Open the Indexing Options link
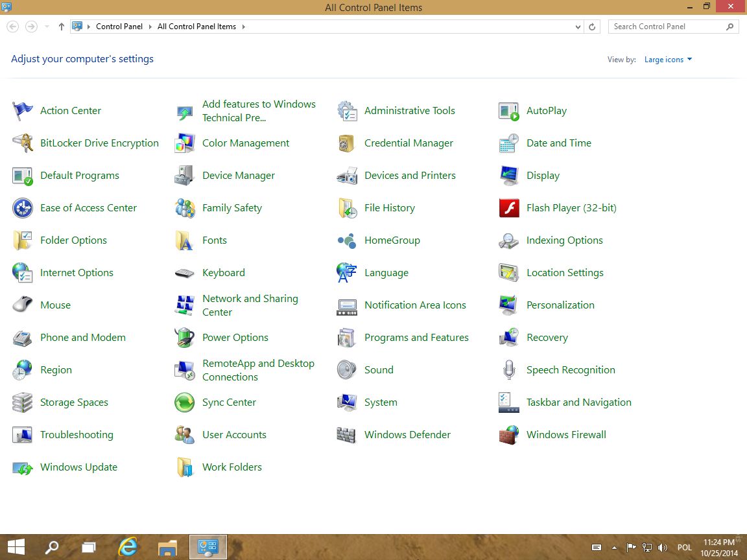The width and height of the screenshot is (747, 560). pos(565,240)
